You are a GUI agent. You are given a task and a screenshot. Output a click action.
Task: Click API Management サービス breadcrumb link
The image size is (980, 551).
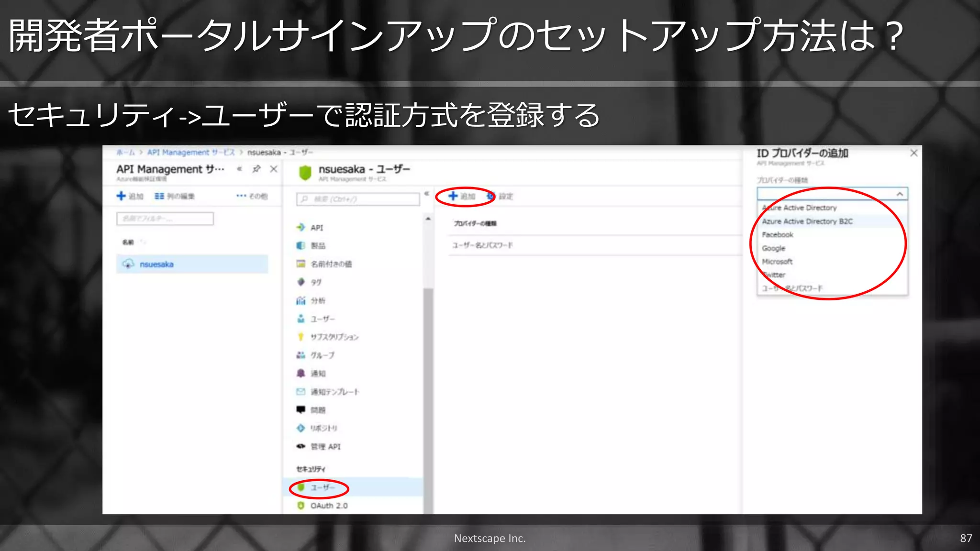(x=191, y=152)
